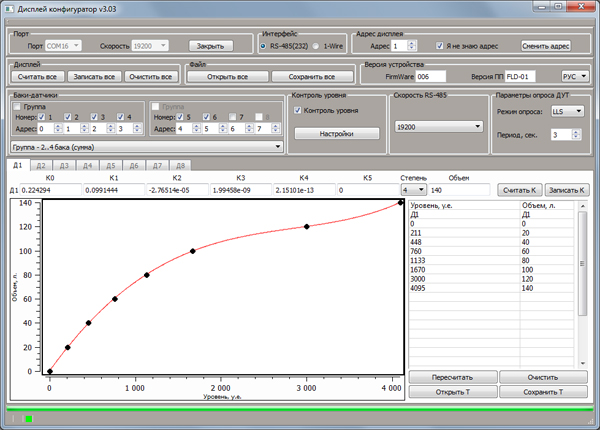Switch to the Д3 tab
Viewport: 600px width, 430px height.
[x=64, y=166]
